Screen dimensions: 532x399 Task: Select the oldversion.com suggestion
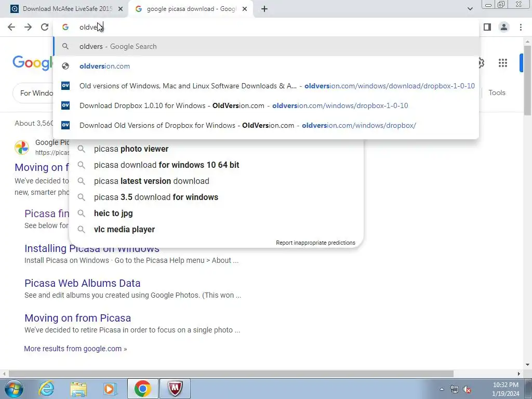click(x=266, y=66)
